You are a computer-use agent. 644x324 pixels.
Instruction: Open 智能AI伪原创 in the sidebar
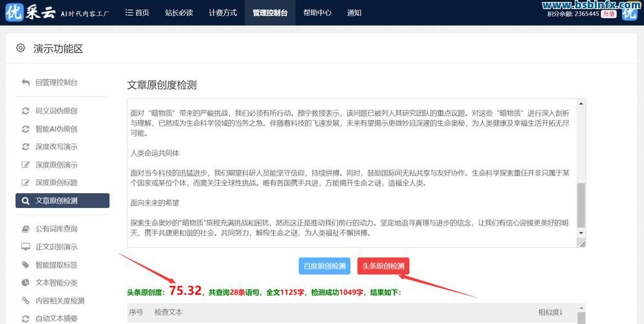point(56,129)
